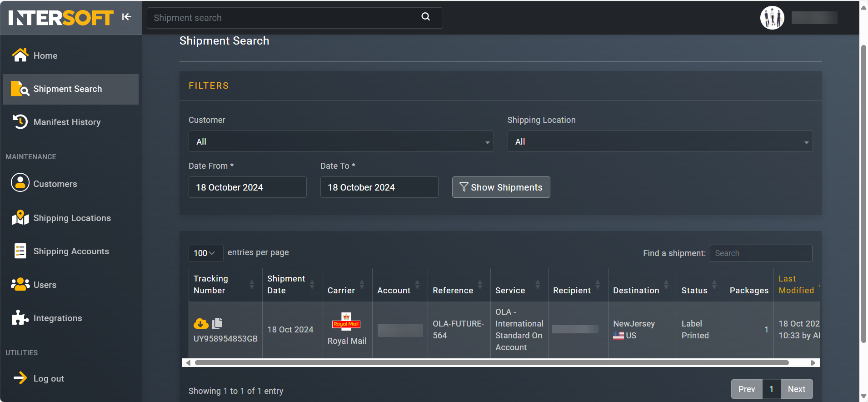Focus the top Shipment search field

click(294, 18)
